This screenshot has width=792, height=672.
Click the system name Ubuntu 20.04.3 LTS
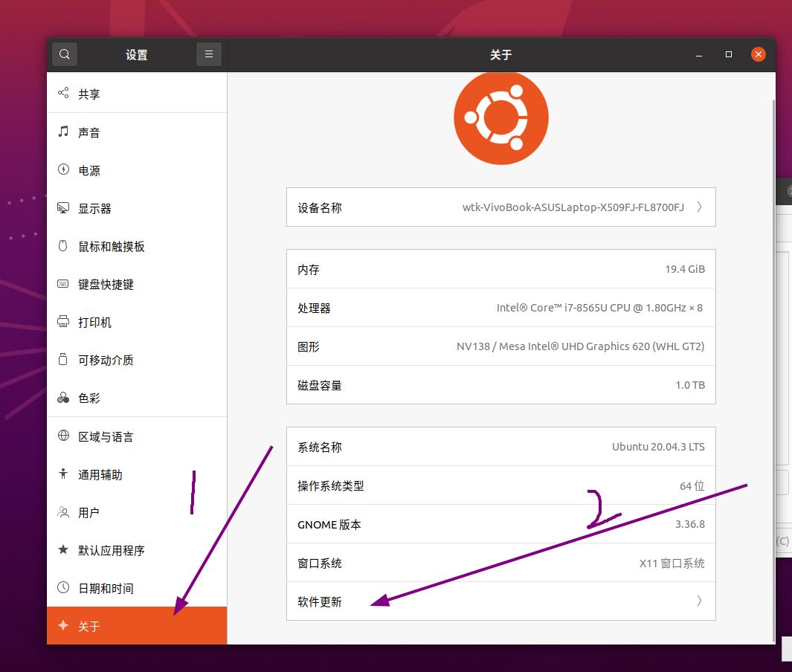[658, 447]
